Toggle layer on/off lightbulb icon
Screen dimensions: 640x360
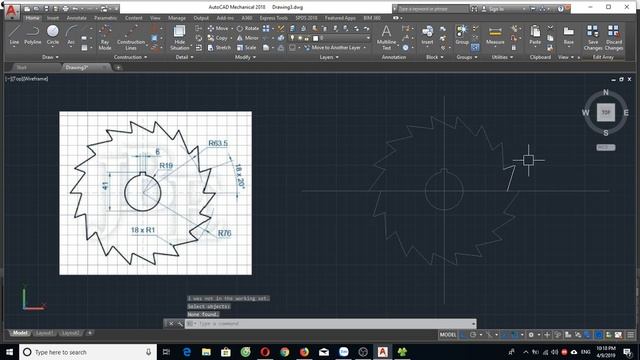click(292, 38)
